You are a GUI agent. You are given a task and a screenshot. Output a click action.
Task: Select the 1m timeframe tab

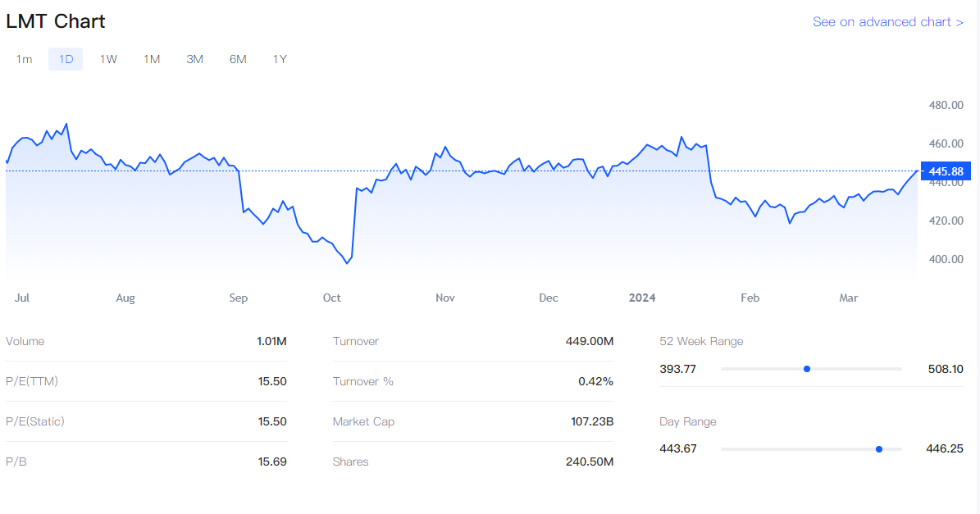[25, 59]
